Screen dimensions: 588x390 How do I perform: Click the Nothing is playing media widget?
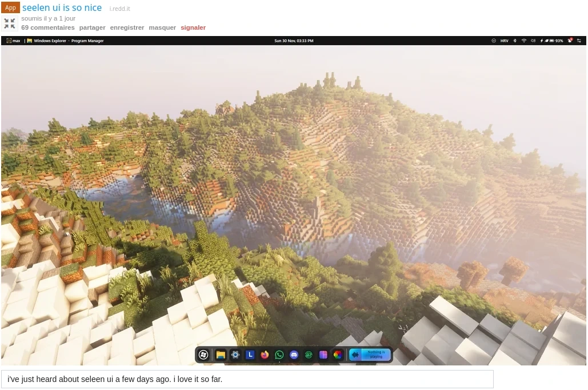[x=370, y=355]
